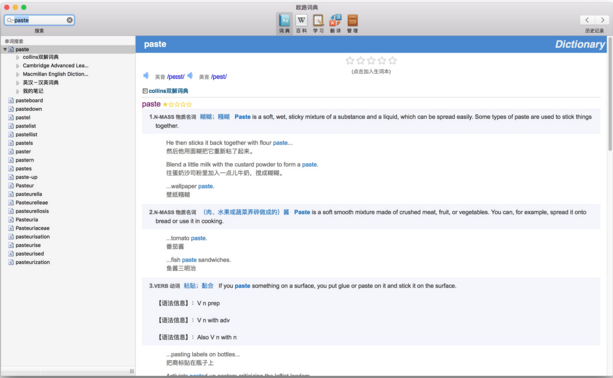Viewport: 613px width, 378px height.
Task: Clear the search field text
Action: click(x=70, y=20)
